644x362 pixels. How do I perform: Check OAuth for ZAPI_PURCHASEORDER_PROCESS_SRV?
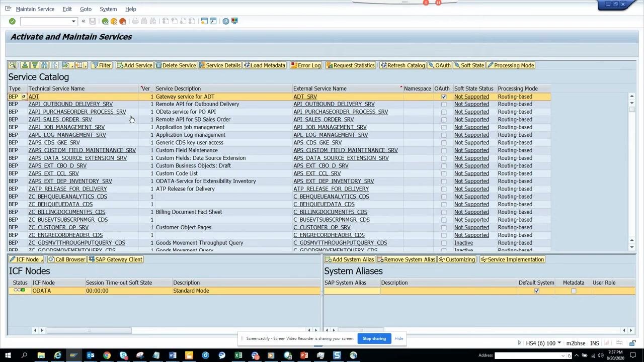(x=444, y=112)
